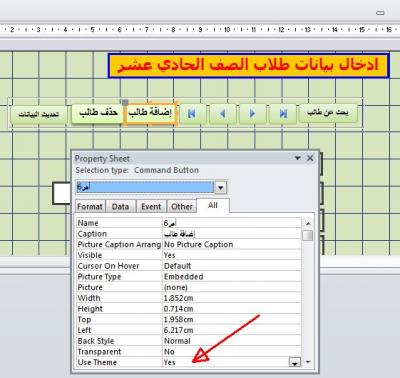Click the white text box on form

(62, 193)
